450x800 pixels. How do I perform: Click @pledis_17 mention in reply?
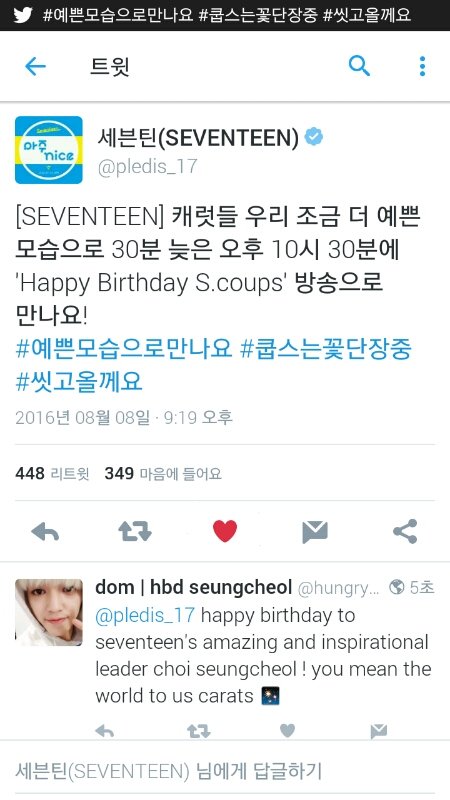pos(145,615)
